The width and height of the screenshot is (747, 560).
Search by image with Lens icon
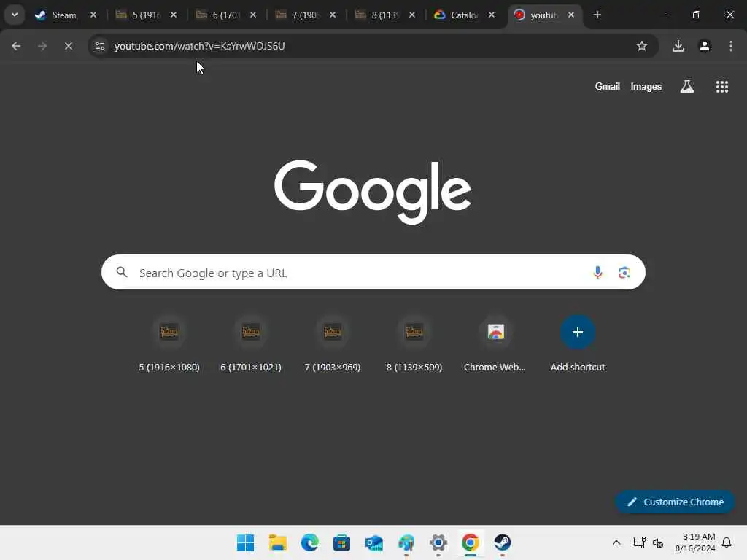[x=624, y=272]
